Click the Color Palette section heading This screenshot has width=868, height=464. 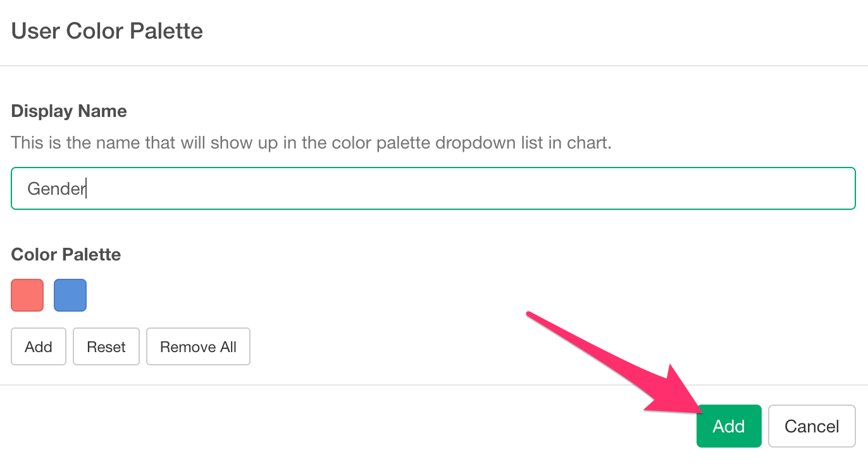pos(66,254)
